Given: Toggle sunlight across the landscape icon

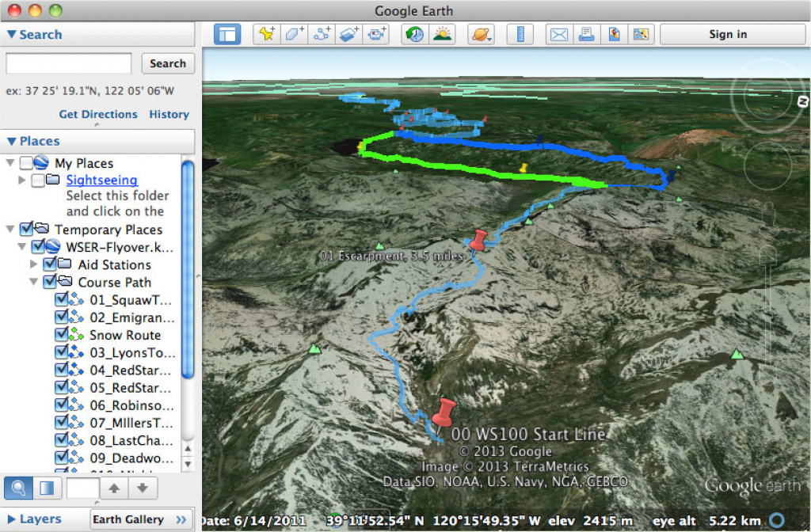Looking at the screenshot, I should 442,34.
